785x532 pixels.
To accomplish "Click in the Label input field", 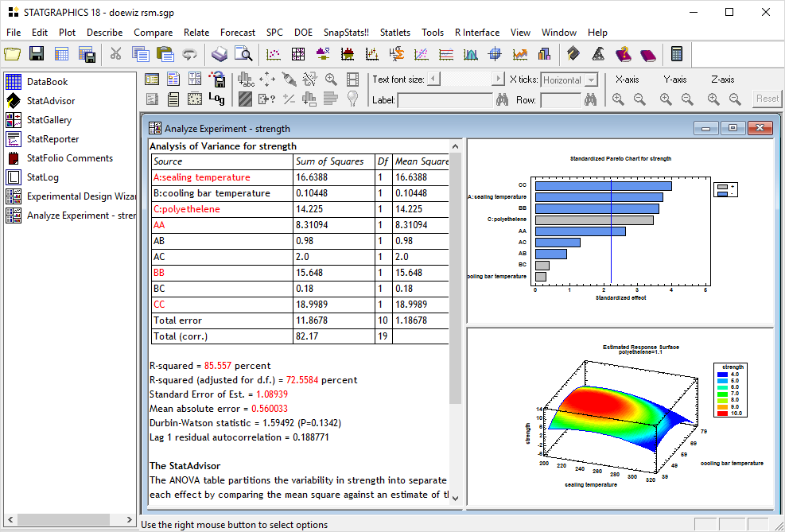I will point(445,100).
